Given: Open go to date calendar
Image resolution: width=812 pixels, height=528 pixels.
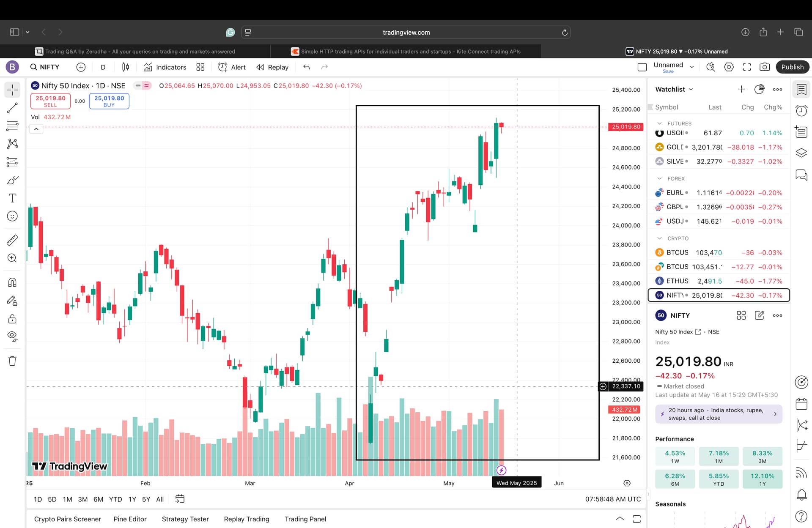Looking at the screenshot, I should point(180,499).
